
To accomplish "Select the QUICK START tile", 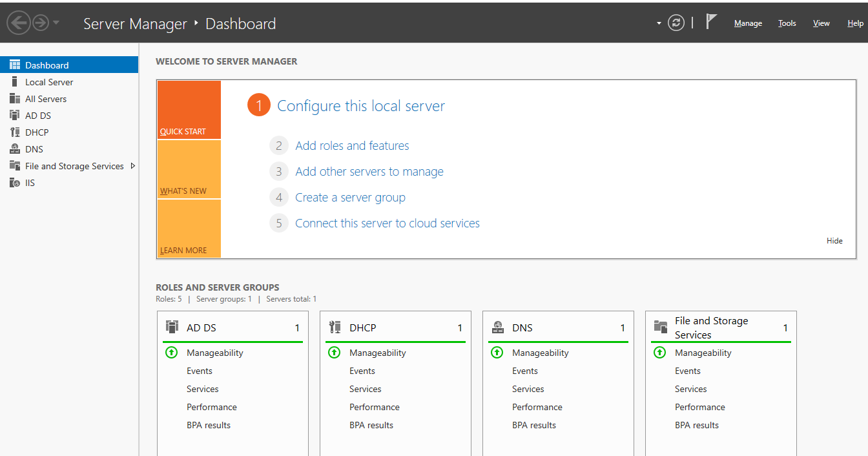I will click(x=189, y=110).
